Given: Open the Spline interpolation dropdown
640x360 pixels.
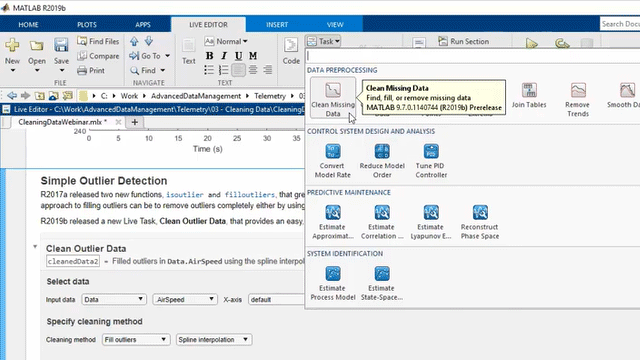Looking at the screenshot, I should [214, 339].
